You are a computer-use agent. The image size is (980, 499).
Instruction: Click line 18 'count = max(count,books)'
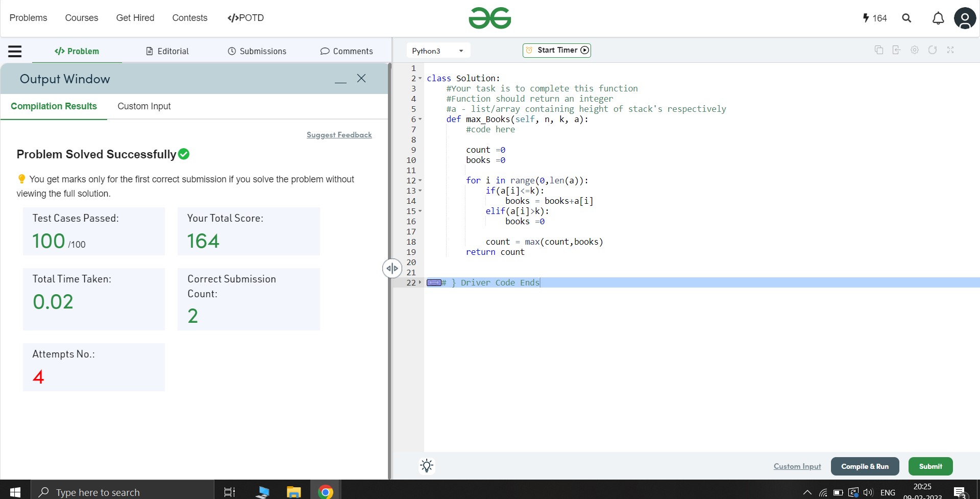click(544, 242)
